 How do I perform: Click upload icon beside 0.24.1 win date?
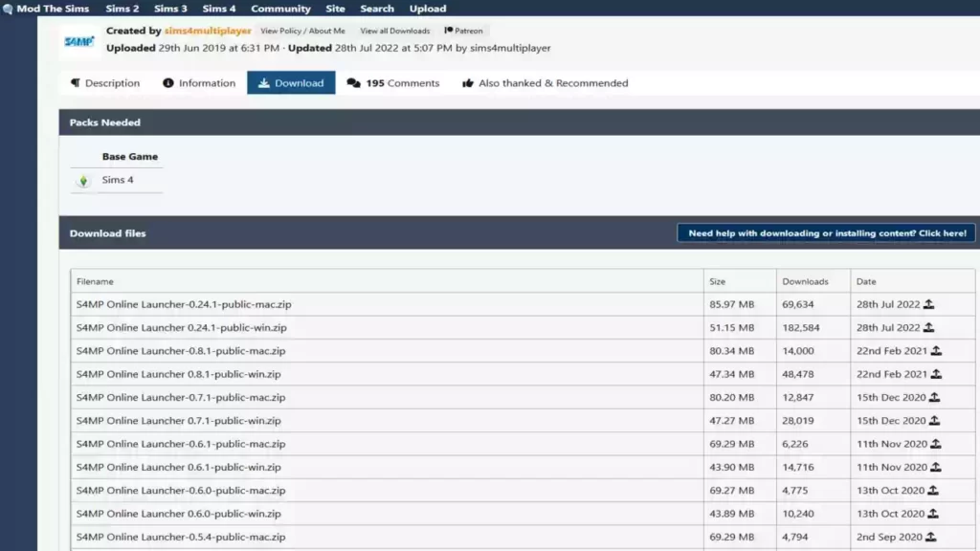pos(929,328)
